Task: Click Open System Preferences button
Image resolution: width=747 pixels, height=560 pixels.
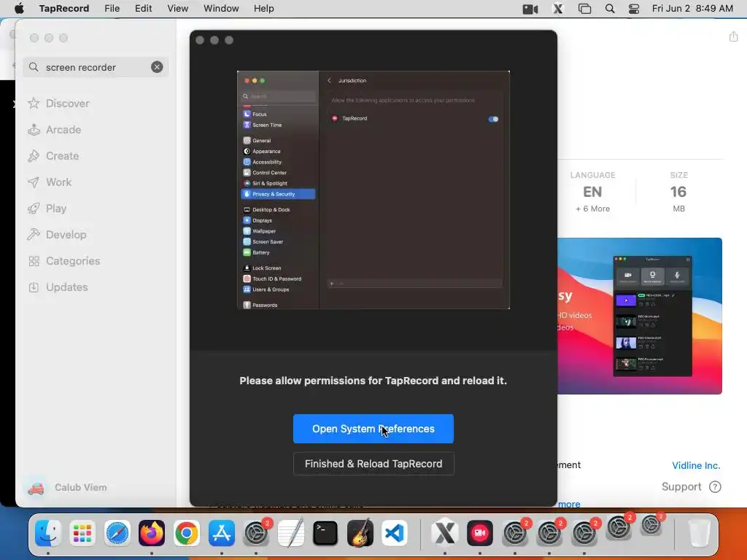Action: coord(373,429)
